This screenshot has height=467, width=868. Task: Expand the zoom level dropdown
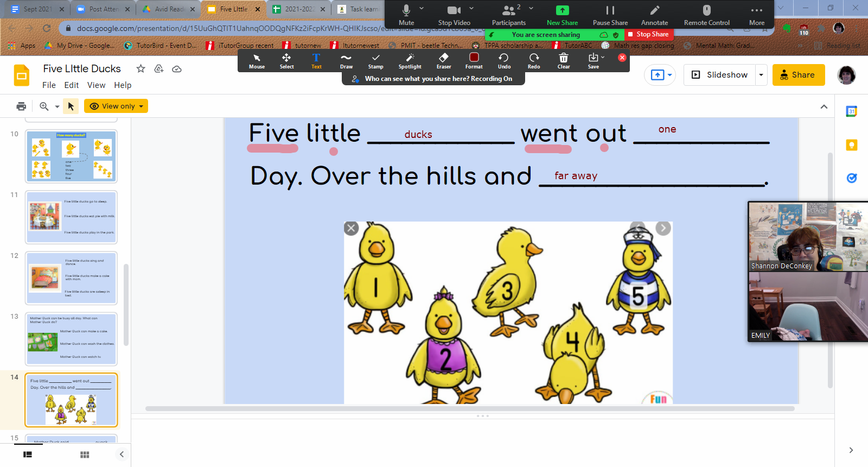click(57, 106)
